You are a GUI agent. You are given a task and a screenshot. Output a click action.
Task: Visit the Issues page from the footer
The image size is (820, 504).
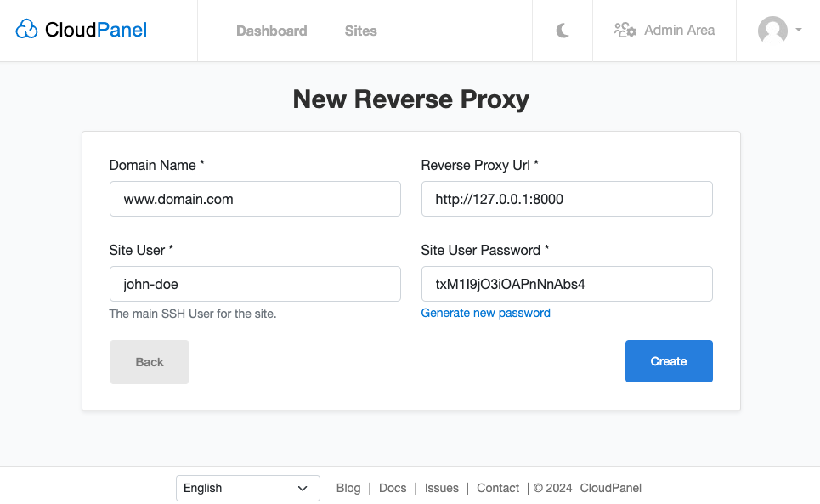442,488
